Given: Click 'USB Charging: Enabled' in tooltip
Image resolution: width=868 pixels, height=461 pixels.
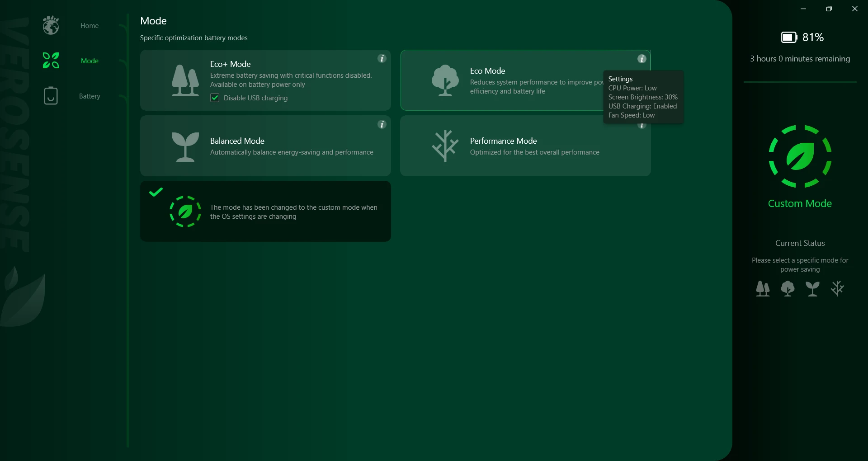Looking at the screenshot, I should [642, 106].
